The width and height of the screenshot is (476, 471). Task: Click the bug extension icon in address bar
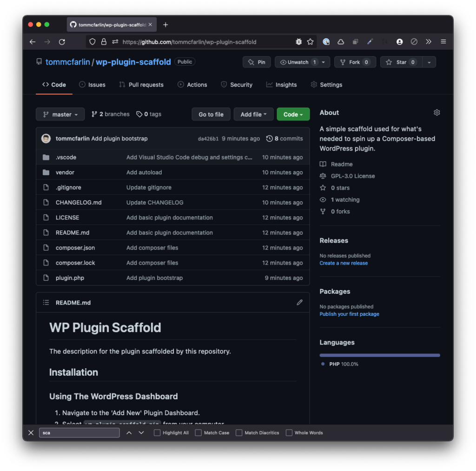click(299, 42)
